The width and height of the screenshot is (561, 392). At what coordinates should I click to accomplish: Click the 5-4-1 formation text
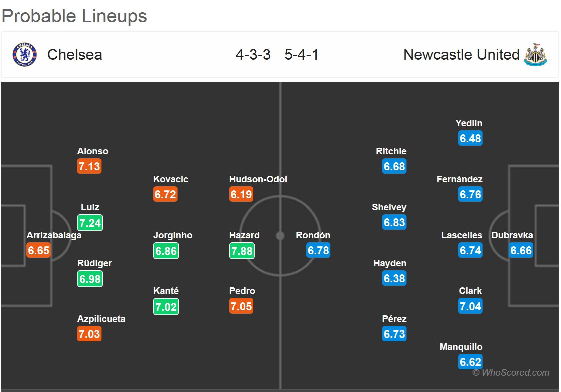click(x=301, y=55)
